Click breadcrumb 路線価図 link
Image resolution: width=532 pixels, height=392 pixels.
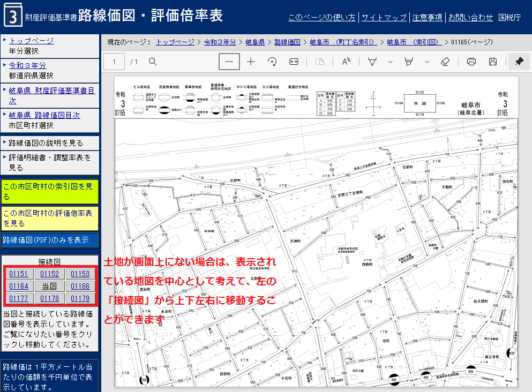pyautogui.click(x=287, y=42)
